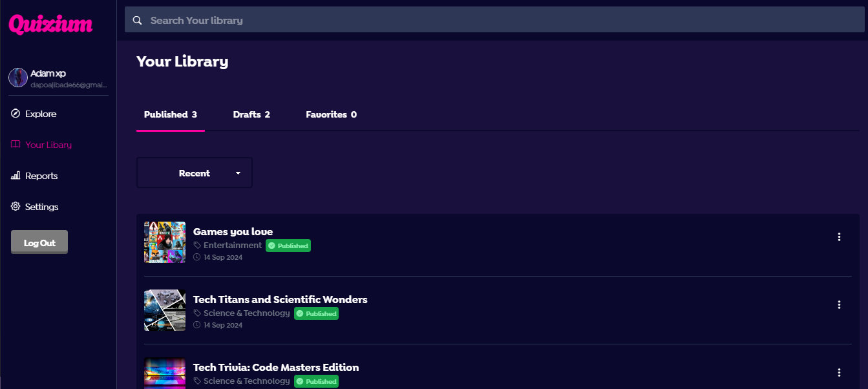Click the Entertainment category text

point(233,246)
